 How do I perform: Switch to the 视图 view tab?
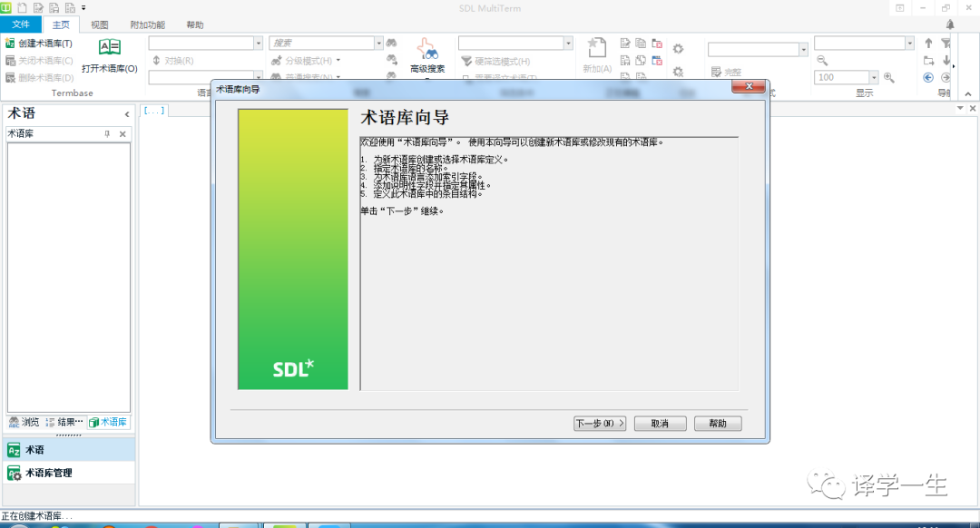click(x=100, y=25)
